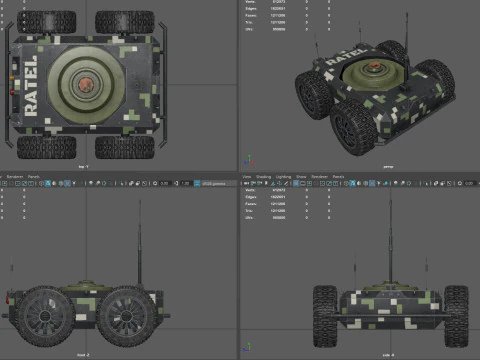This screenshot has height=360, width=480.
Task: Click Use All Lights in side view toolbar
Action: [378, 183]
